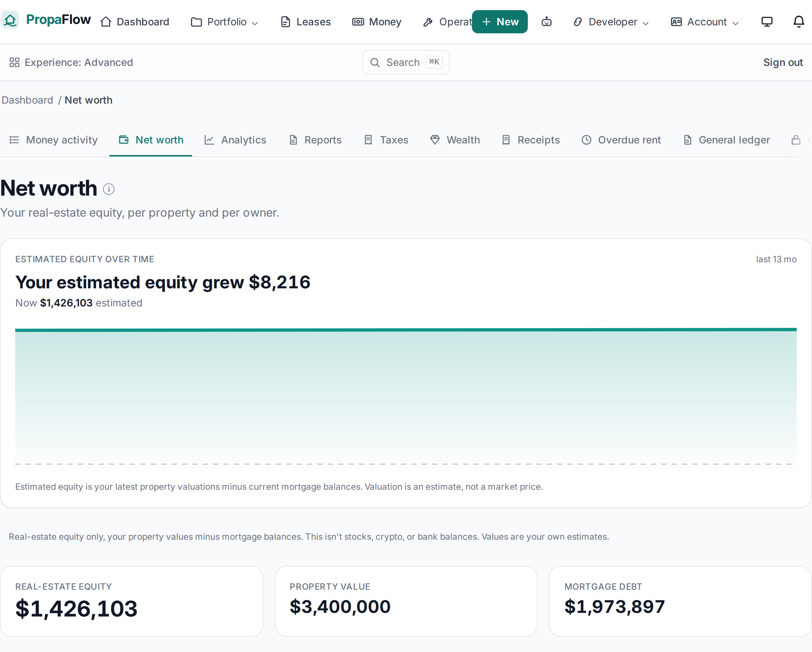Click the Dashboard home icon
812x652 pixels.
[x=106, y=22]
